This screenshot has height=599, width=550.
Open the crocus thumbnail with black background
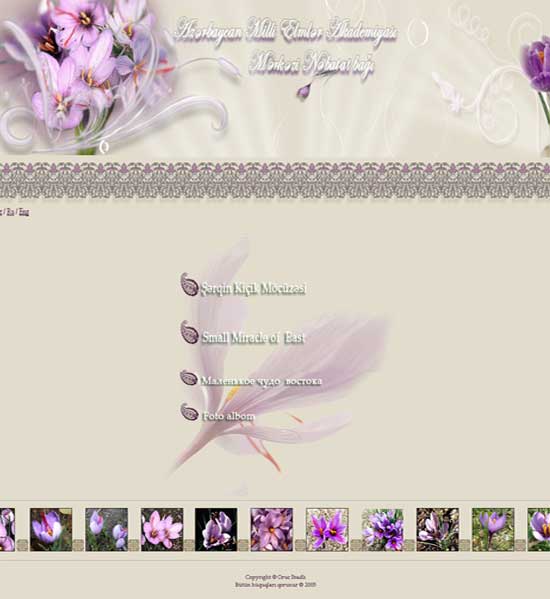click(216, 529)
